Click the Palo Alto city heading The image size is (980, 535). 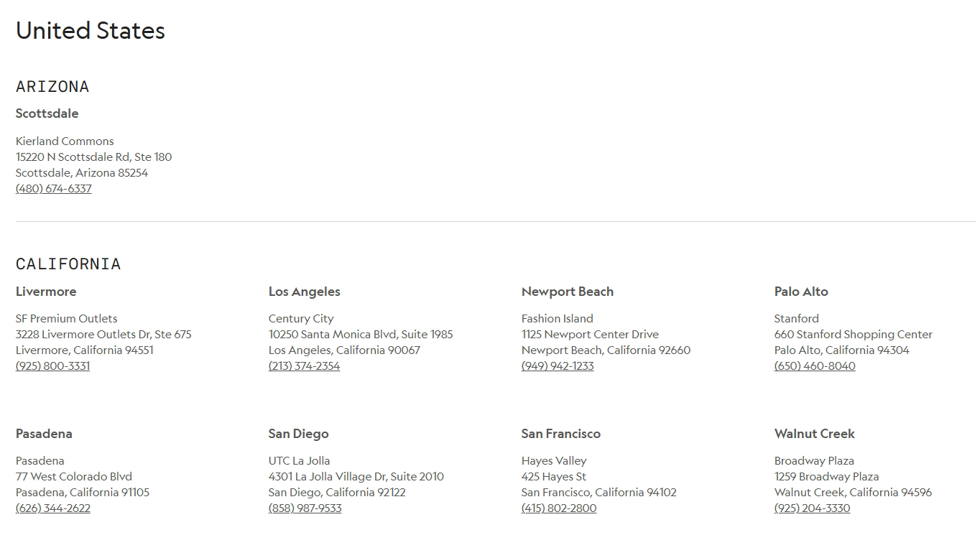tap(801, 292)
